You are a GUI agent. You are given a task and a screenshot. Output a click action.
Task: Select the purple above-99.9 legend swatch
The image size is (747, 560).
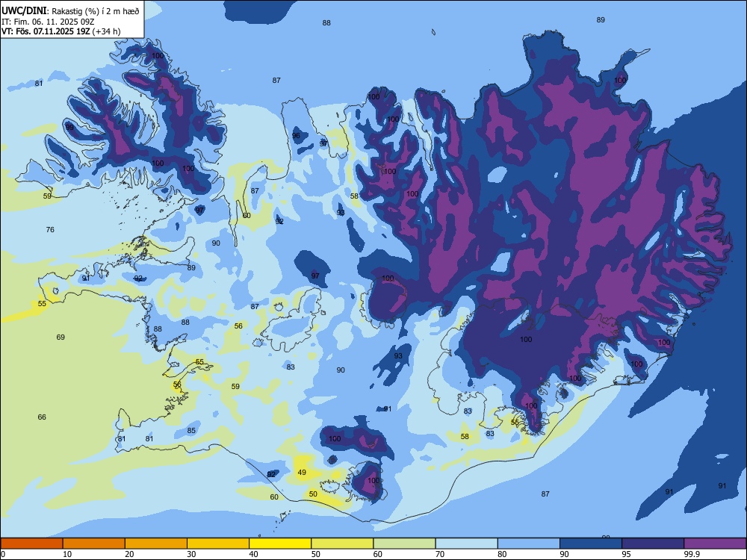(x=715, y=544)
